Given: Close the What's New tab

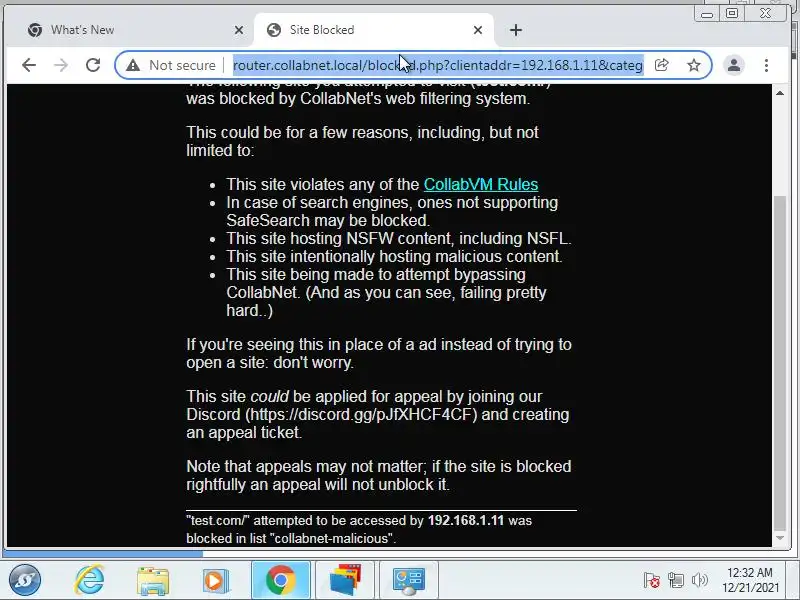Looking at the screenshot, I should pos(239,31).
